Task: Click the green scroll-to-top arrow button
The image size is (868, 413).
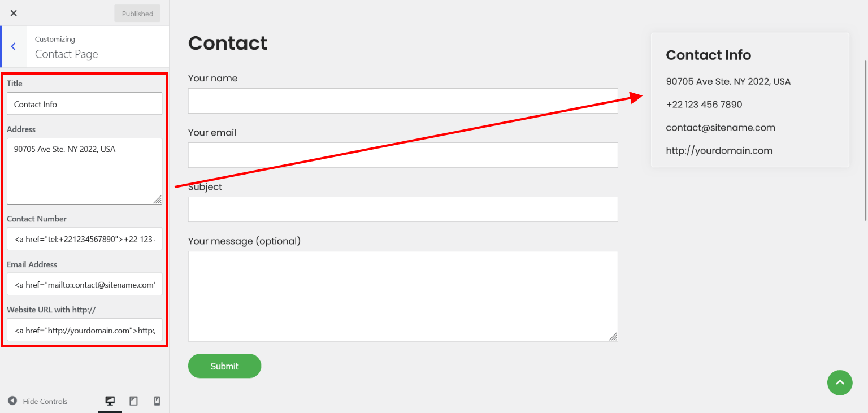Action: (840, 382)
